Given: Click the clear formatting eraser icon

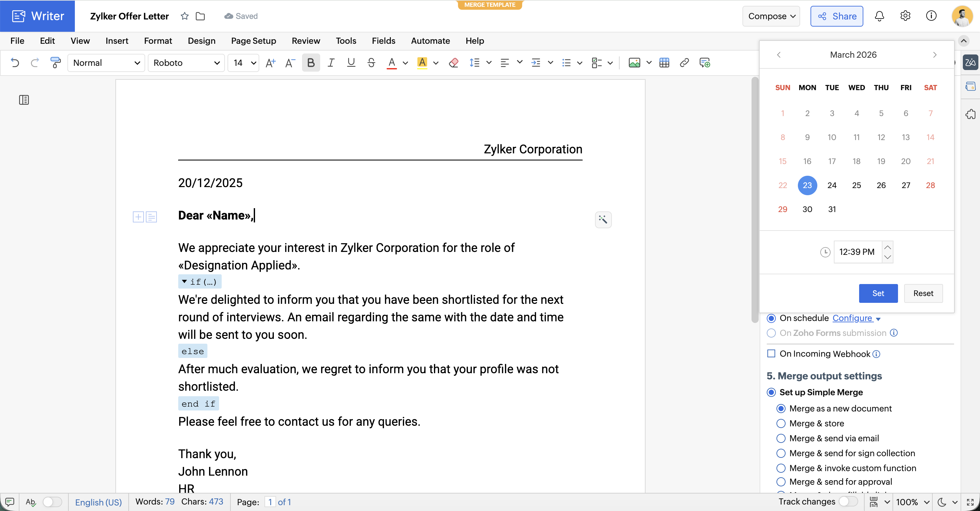Looking at the screenshot, I should coord(453,62).
